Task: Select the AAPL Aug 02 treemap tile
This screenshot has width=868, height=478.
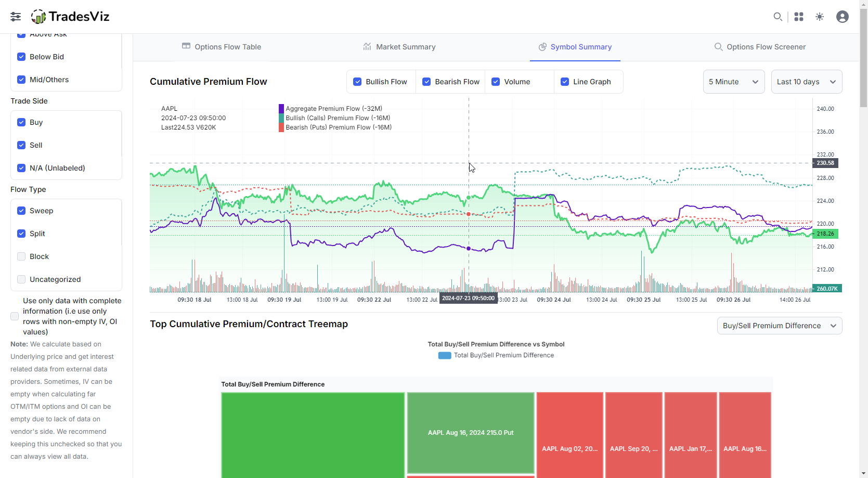Action: [x=570, y=435]
